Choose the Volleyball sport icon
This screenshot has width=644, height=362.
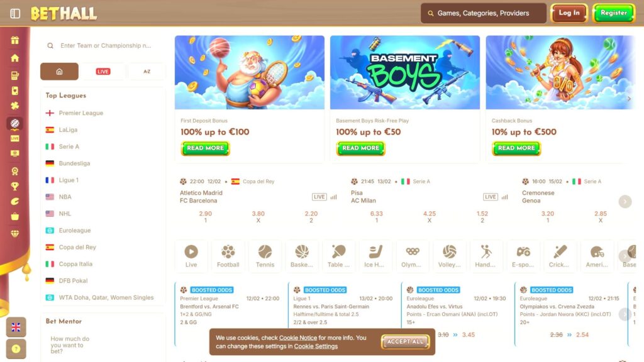pyautogui.click(x=449, y=256)
